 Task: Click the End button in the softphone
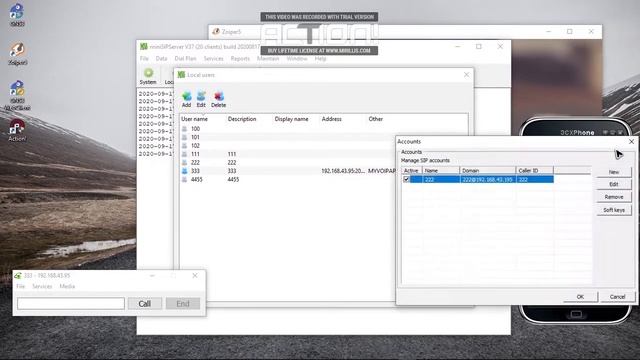pyautogui.click(x=183, y=304)
